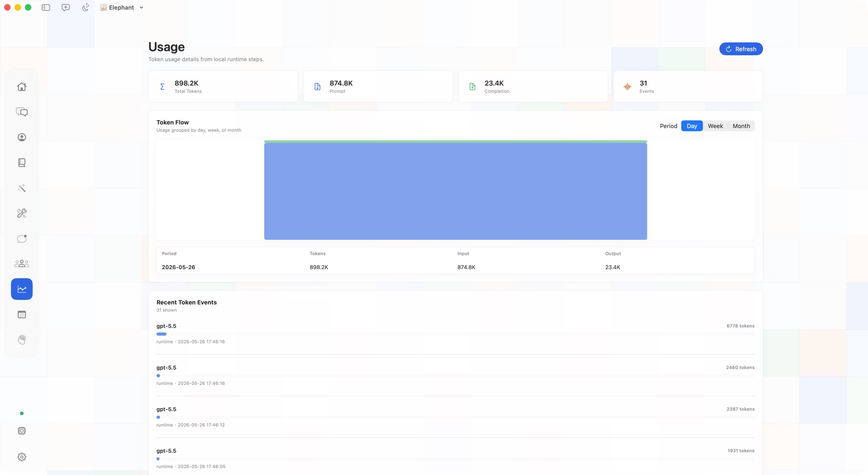
Task: Click the 1931 tokens count label
Action: (741, 451)
